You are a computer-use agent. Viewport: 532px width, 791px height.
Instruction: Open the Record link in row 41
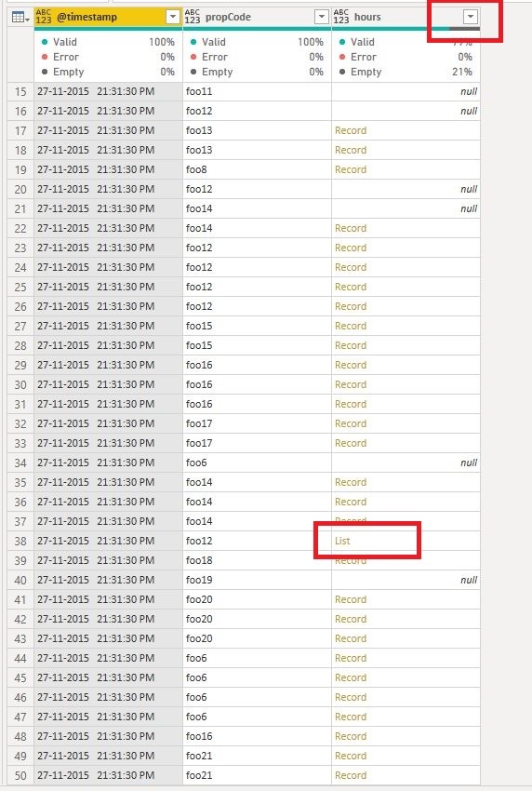(351, 599)
